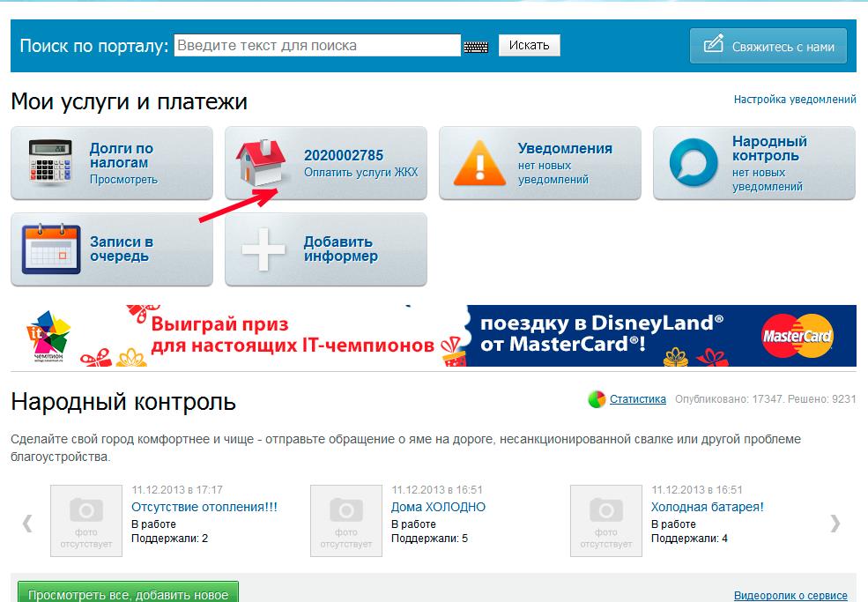Click the orange warning triangle notifications icon
868x602 pixels.
click(x=479, y=164)
